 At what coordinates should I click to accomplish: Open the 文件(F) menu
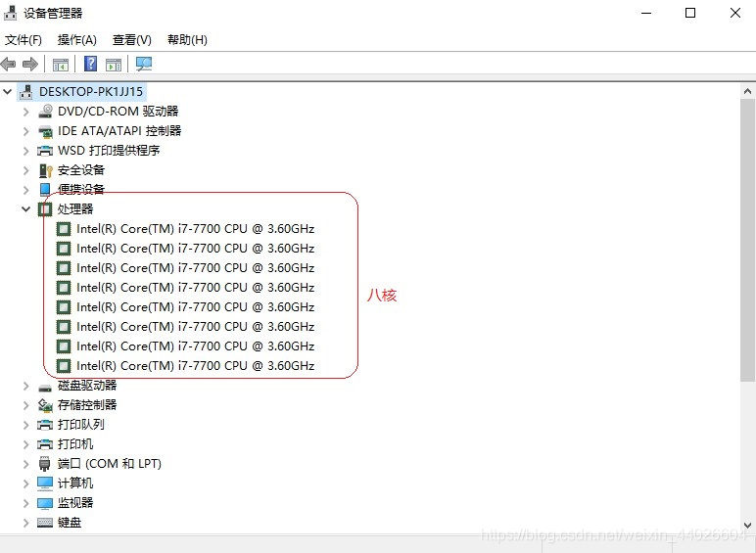(24, 39)
